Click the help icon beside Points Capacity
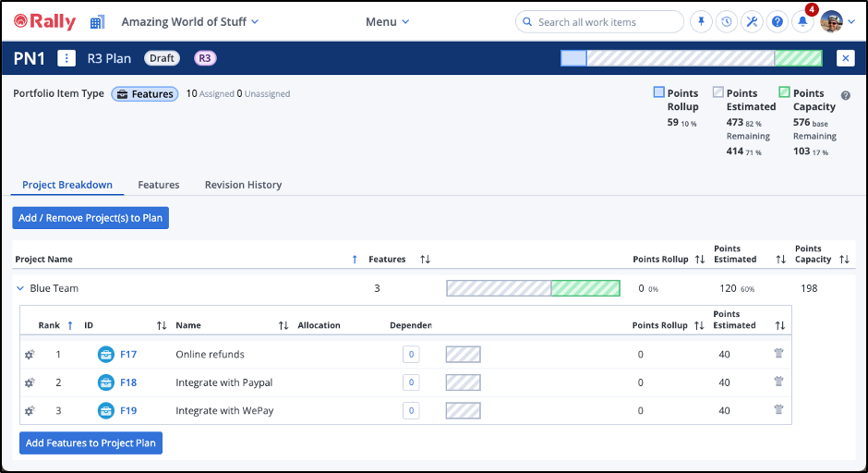 tap(845, 95)
